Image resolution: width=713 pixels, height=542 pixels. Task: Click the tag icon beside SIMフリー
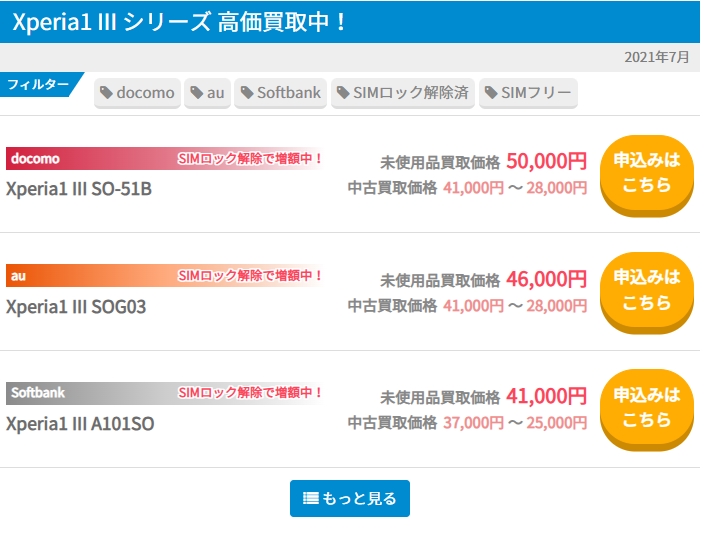pos(491,93)
